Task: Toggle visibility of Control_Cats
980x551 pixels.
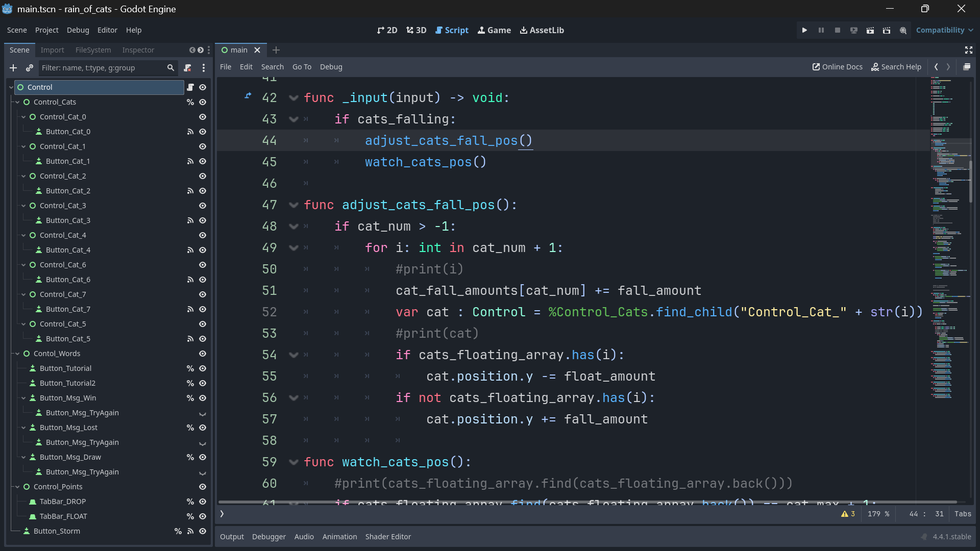Action: (203, 102)
